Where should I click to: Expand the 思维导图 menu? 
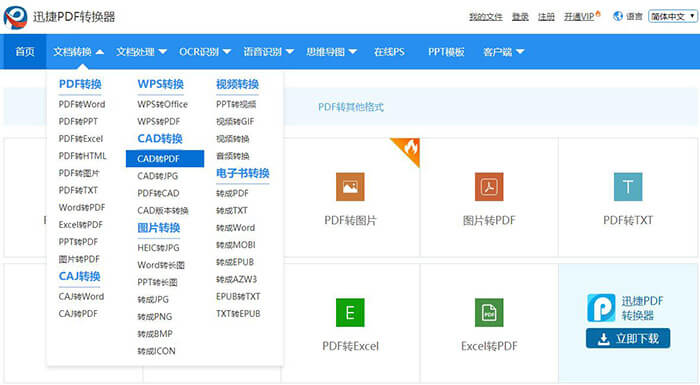tap(331, 52)
